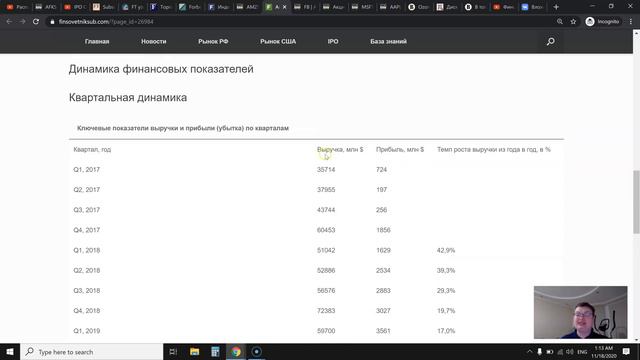Open Task View on taskbar
640x360 pixels.
pyautogui.click(x=173, y=351)
